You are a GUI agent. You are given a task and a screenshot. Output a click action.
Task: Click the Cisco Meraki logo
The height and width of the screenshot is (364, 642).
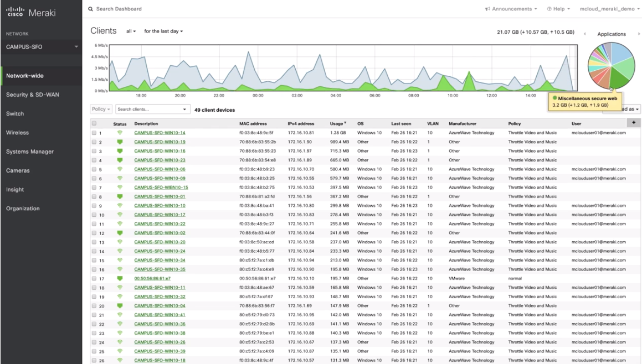click(x=30, y=12)
